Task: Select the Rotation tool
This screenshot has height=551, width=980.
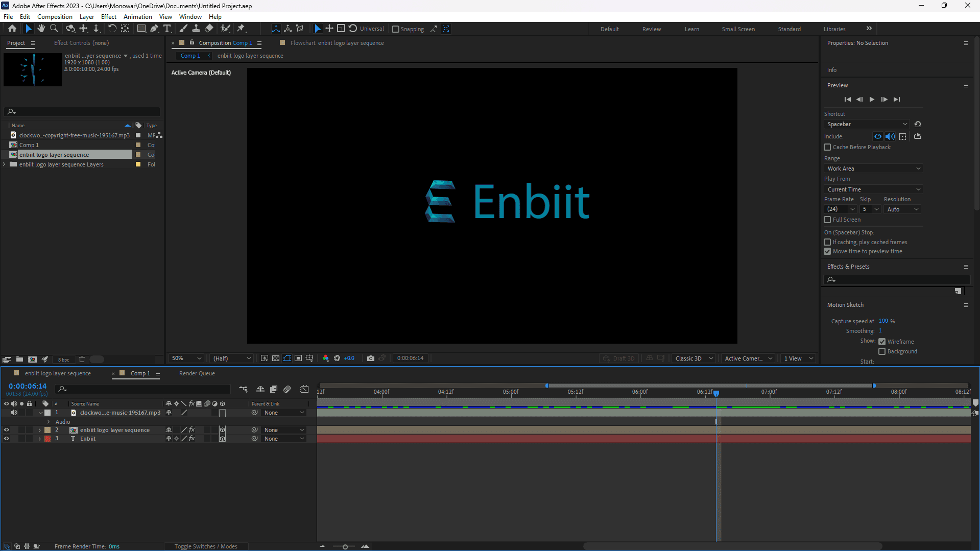Action: pos(112,29)
